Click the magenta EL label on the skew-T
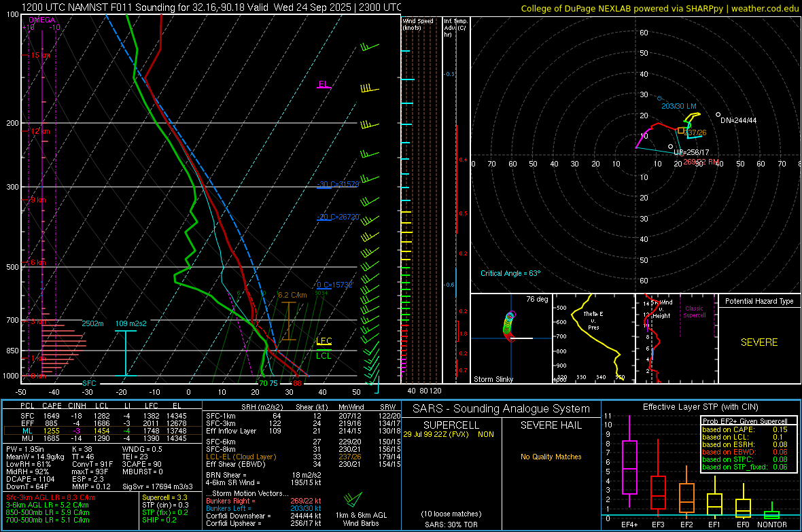Image resolution: width=802 pixels, height=532 pixels. (x=323, y=84)
